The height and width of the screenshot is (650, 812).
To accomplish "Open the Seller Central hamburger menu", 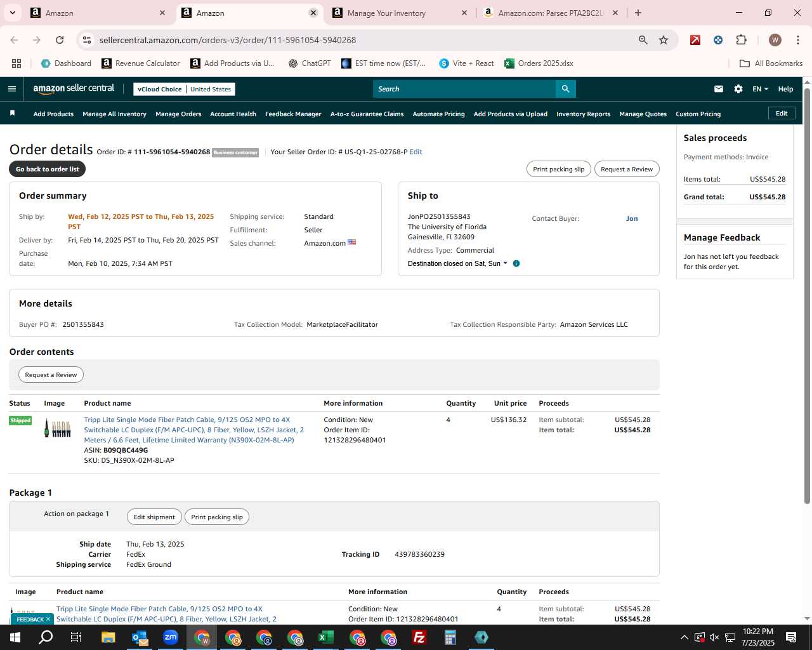I will (12, 89).
